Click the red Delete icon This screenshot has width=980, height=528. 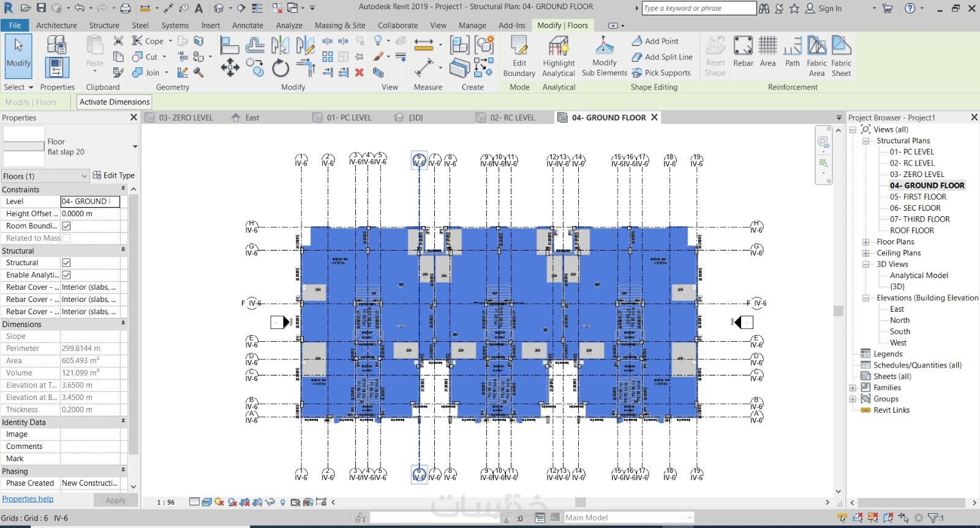(x=360, y=72)
